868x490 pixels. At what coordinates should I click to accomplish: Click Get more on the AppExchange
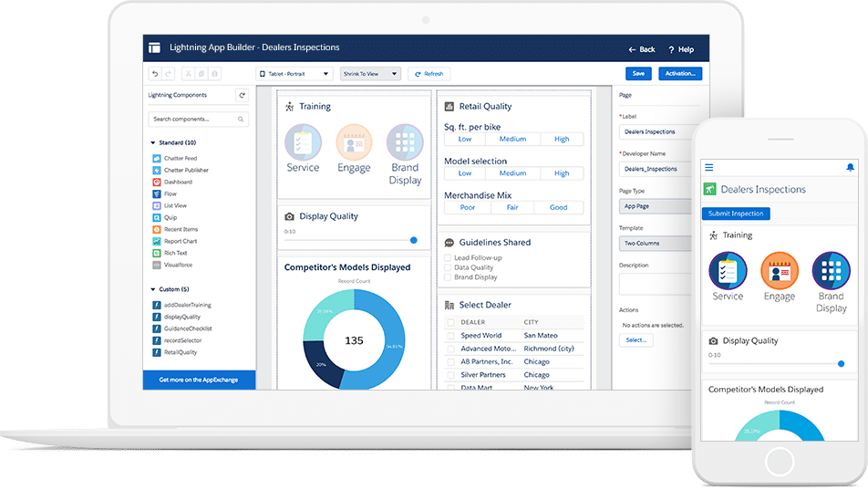199,381
